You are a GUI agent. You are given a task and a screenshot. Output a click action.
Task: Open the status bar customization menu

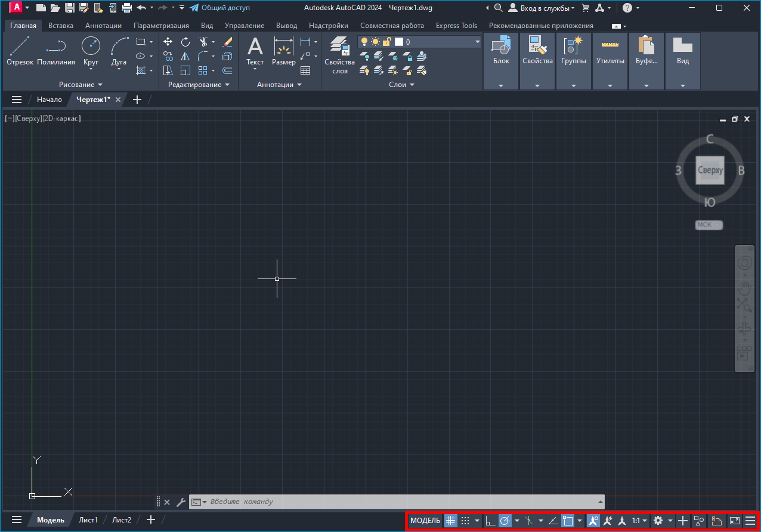tap(750, 521)
